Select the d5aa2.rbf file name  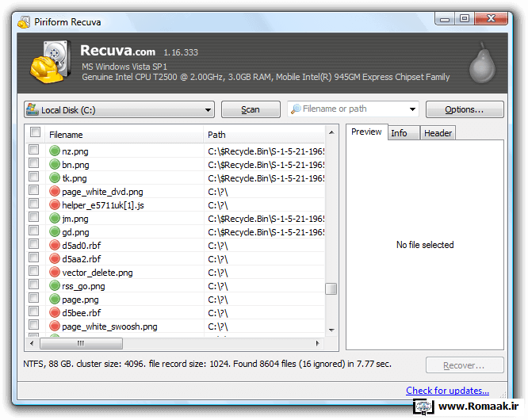(81, 259)
